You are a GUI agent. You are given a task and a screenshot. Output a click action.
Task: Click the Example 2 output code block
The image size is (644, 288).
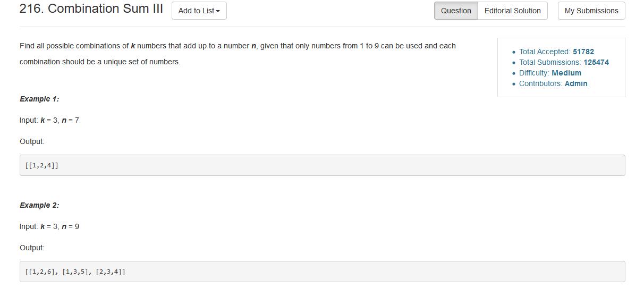pos(322,272)
